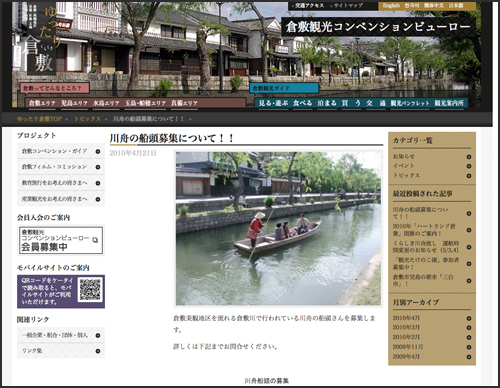This screenshot has width=500, height=388.
Task: Open the 泊まる guide menu
Action: (327, 103)
